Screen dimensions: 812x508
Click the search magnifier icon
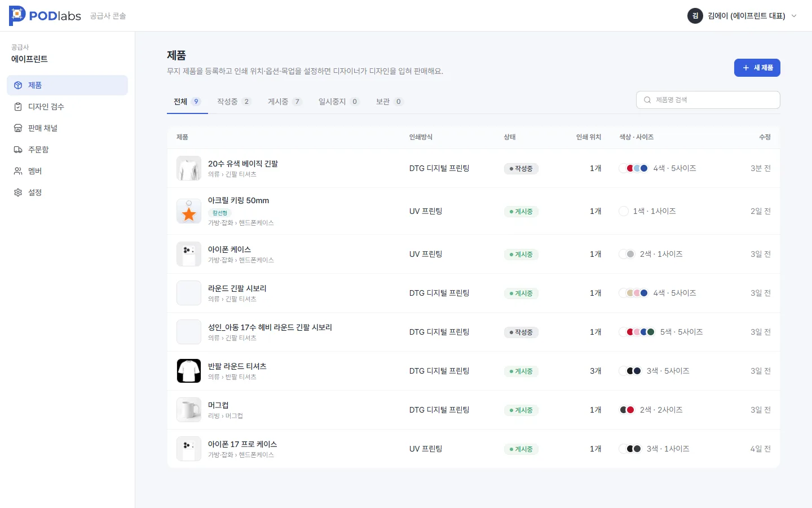(x=647, y=100)
